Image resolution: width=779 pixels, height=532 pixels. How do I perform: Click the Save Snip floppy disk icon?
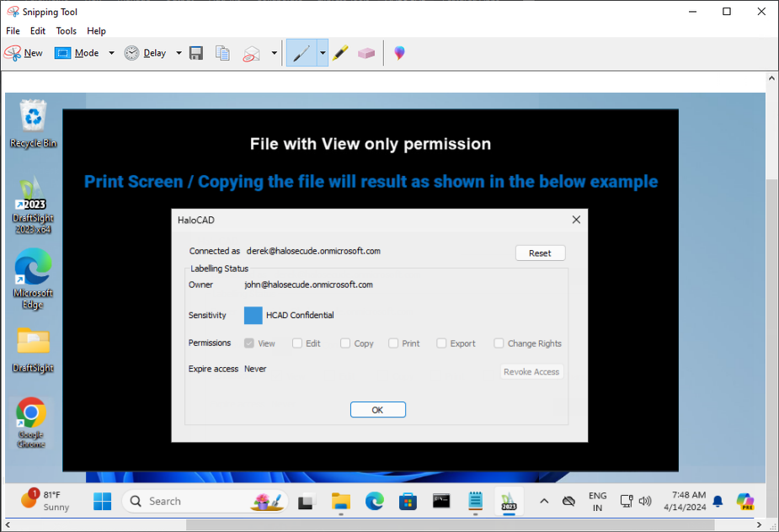point(196,53)
